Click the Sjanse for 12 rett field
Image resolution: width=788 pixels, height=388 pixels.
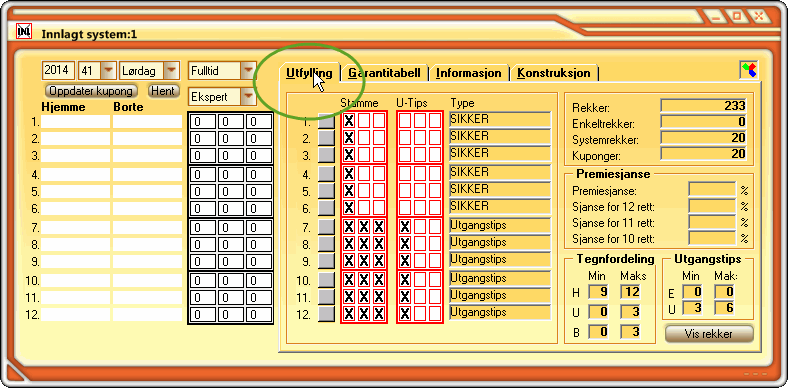click(x=712, y=206)
